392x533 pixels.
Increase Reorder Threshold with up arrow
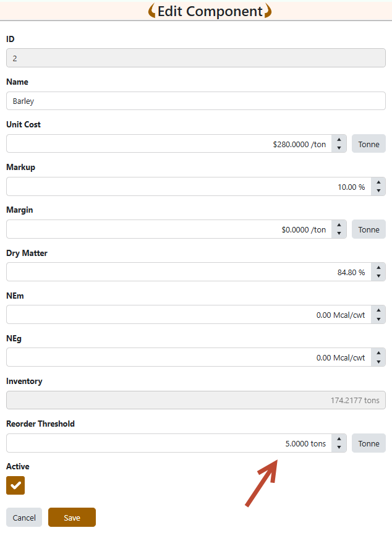click(339, 439)
